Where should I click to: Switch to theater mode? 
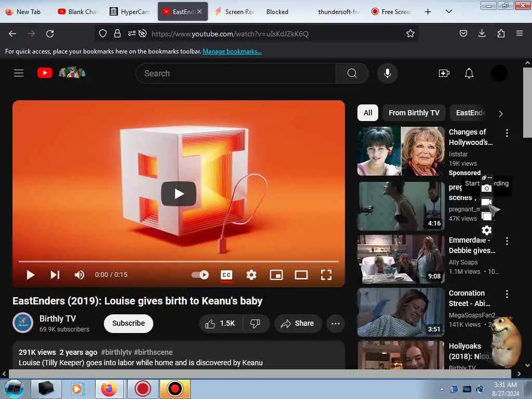coord(301,275)
